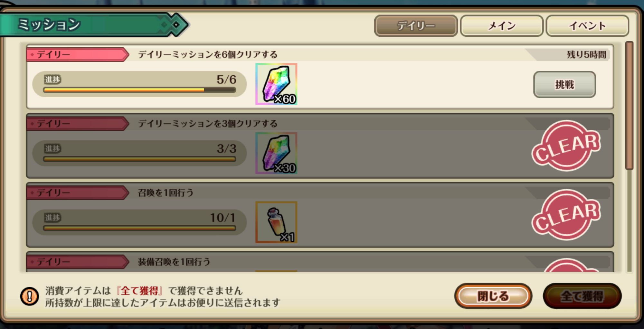
Task: Tap the potion bottle x1 reward icon
Action: click(276, 222)
